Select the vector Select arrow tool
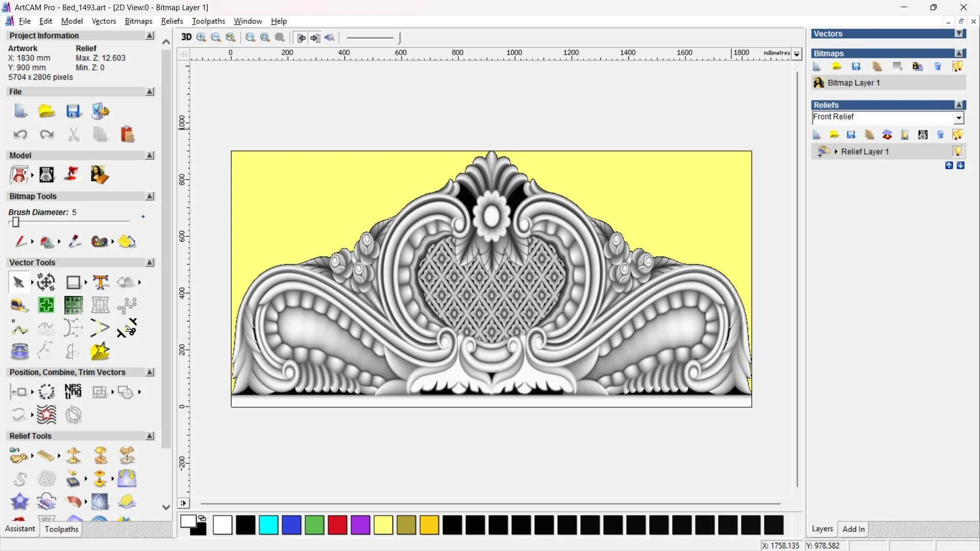The image size is (980, 551). [19, 282]
